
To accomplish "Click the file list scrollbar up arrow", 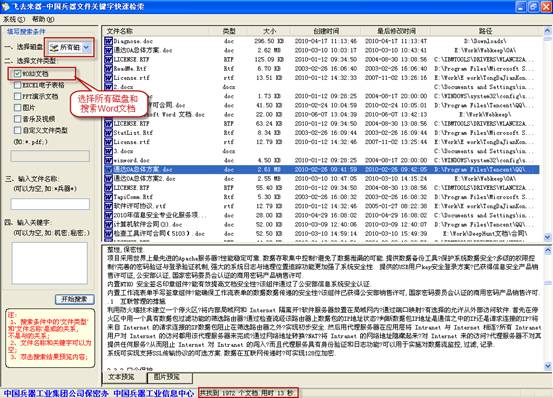I will pyautogui.click(x=547, y=31).
